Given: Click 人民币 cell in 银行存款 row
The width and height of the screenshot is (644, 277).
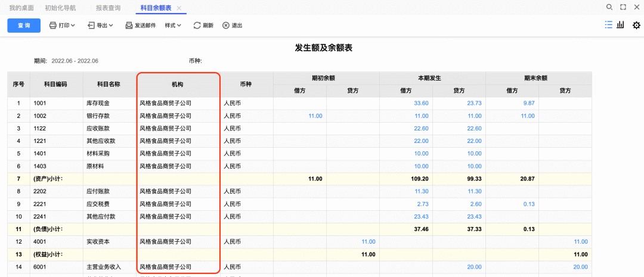Looking at the screenshot, I should coord(247,116).
